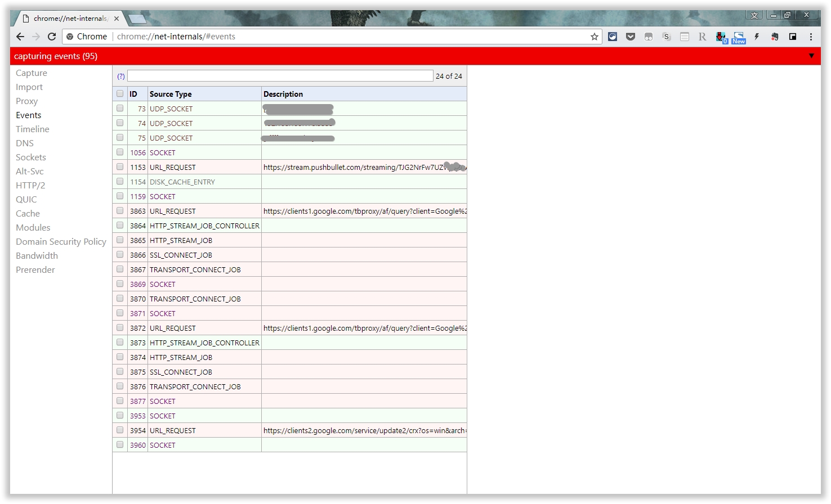
Task: Switch to the Sockets view
Action: click(x=31, y=157)
